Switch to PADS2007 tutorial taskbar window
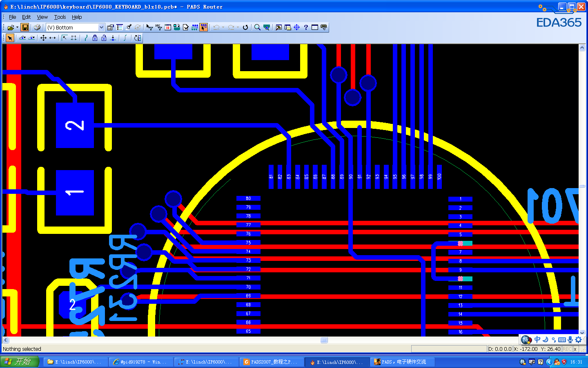Screen dimensions: 588x368 click(x=272, y=362)
